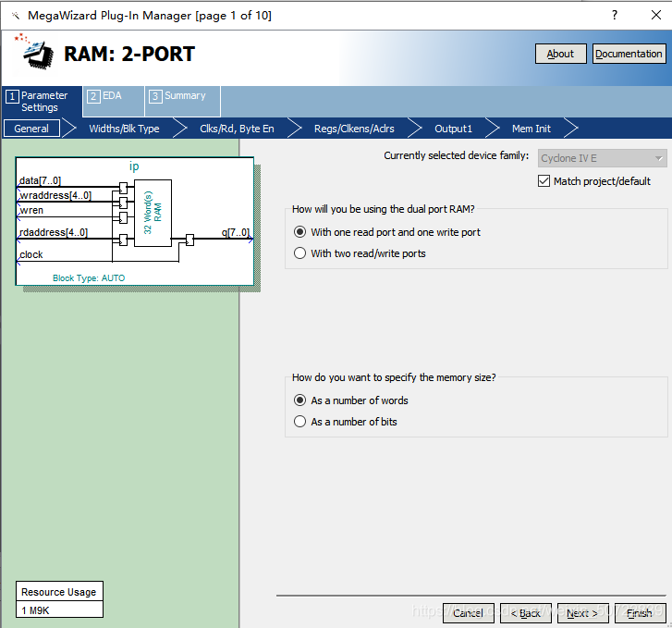
Task: Click the data[7..0] port label
Action: click(40, 180)
